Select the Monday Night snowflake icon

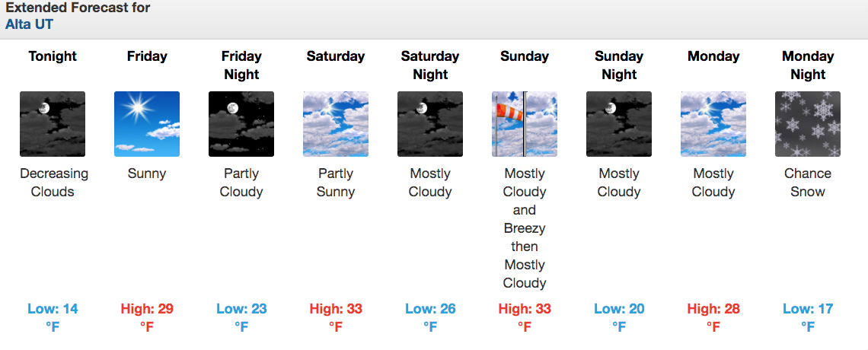tap(808, 124)
